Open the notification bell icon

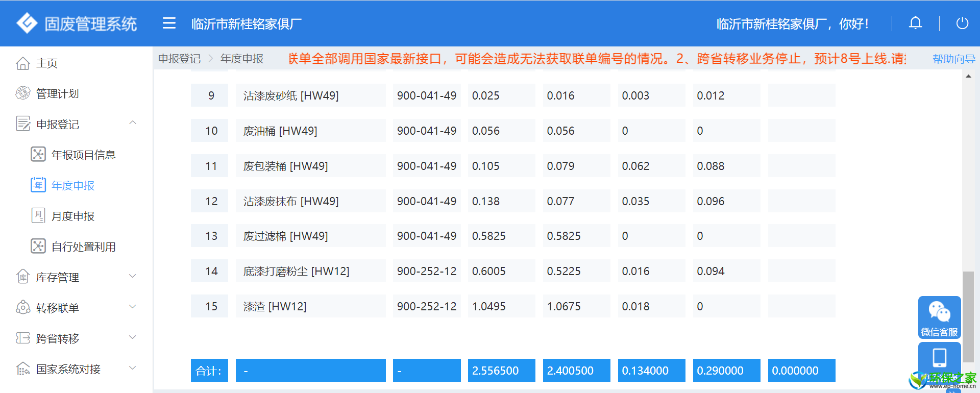pyautogui.click(x=915, y=23)
